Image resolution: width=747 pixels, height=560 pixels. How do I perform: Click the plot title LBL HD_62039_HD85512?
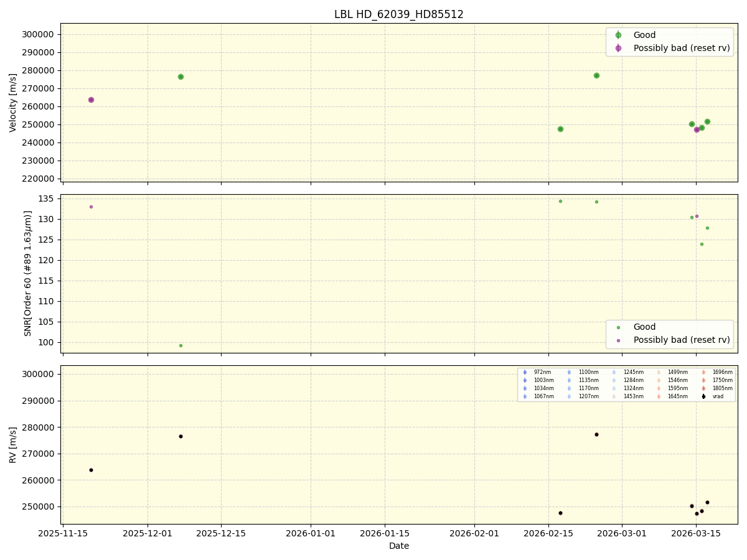tap(399, 14)
